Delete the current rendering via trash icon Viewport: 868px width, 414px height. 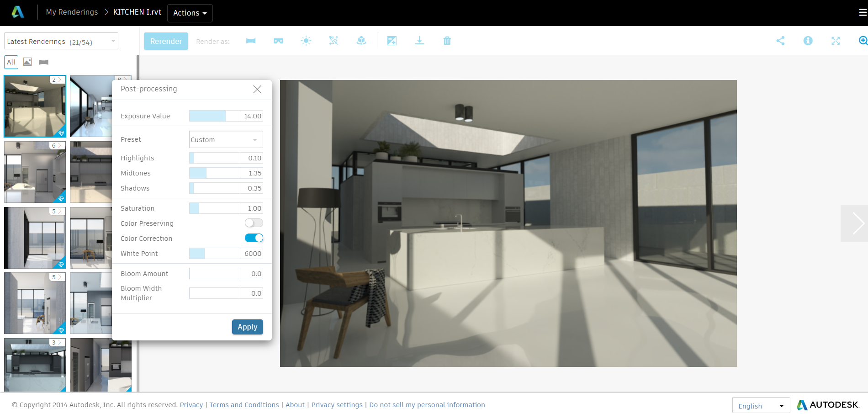[447, 41]
